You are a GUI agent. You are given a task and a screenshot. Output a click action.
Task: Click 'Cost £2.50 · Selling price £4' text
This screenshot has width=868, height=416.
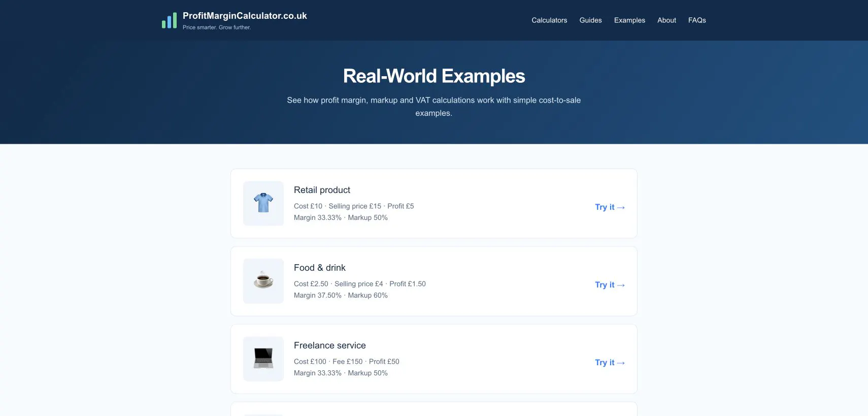point(339,284)
